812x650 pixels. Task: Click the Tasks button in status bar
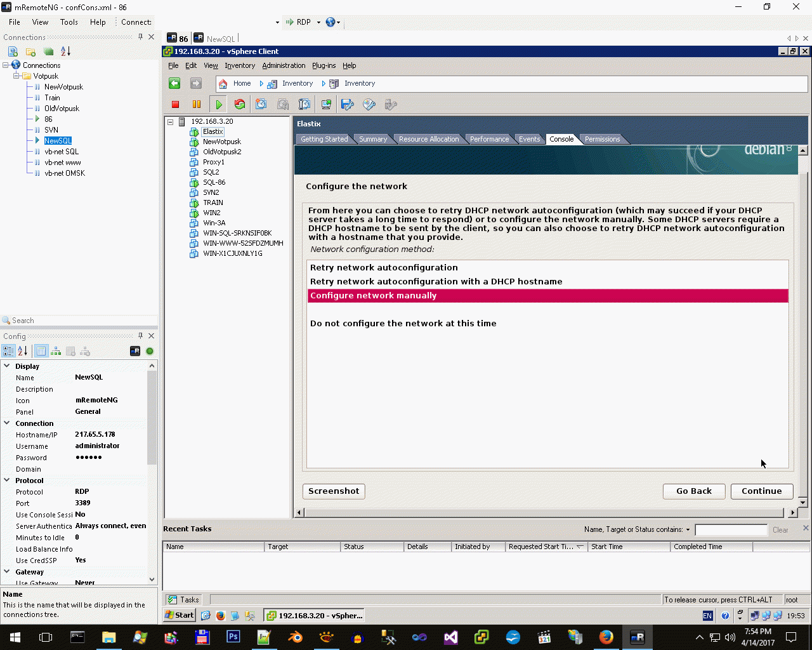[x=183, y=600]
